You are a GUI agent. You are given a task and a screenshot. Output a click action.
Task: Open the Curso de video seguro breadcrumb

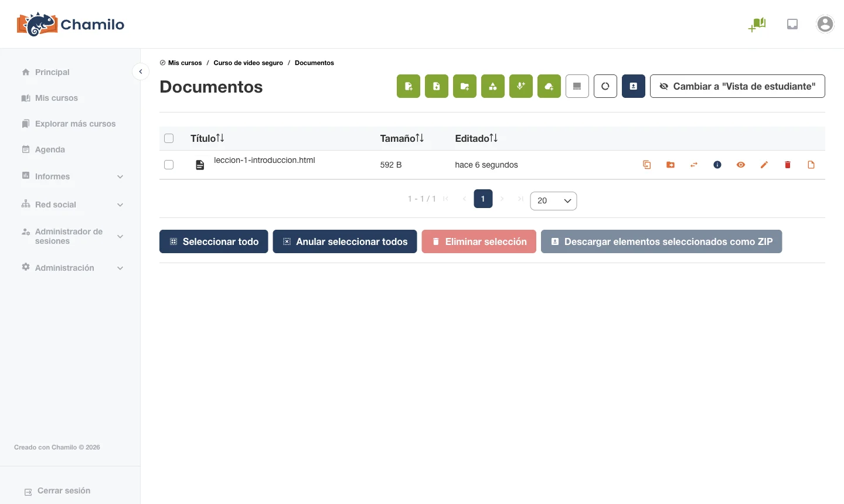click(x=248, y=63)
